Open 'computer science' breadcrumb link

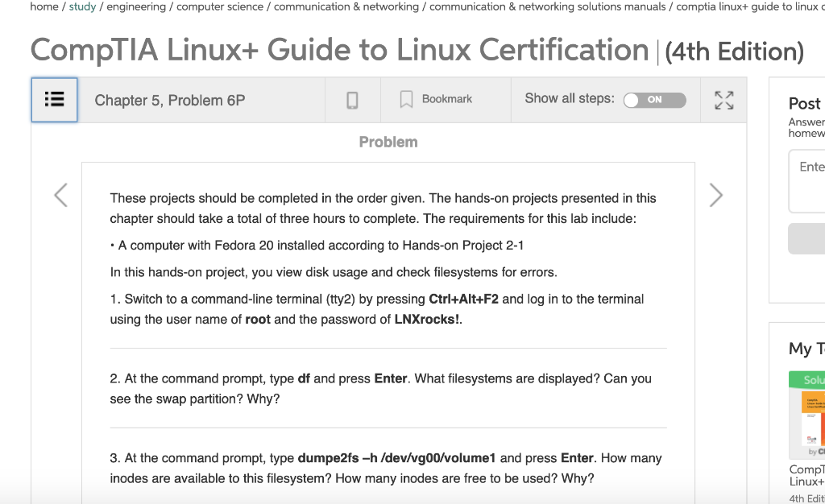(220, 6)
